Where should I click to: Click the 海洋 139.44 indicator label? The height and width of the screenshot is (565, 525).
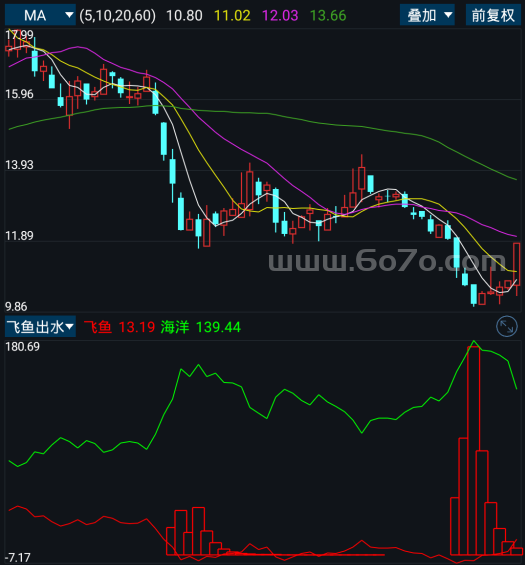[200, 327]
